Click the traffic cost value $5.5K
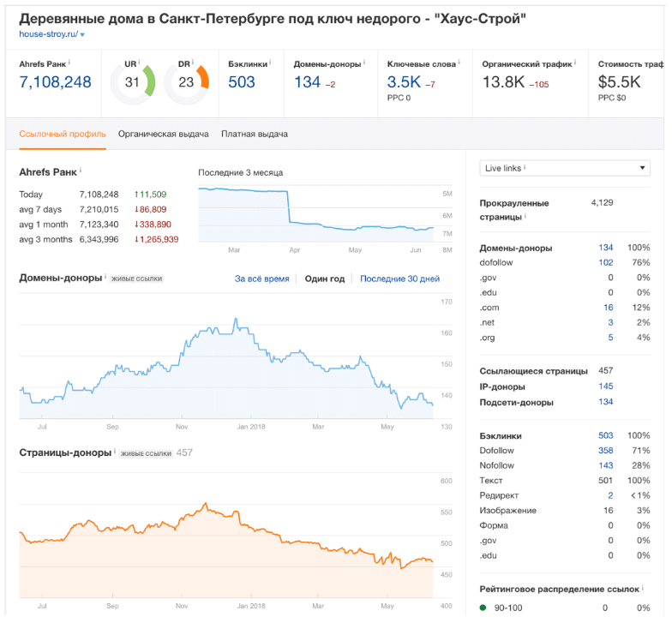672x629 pixels. tap(619, 82)
